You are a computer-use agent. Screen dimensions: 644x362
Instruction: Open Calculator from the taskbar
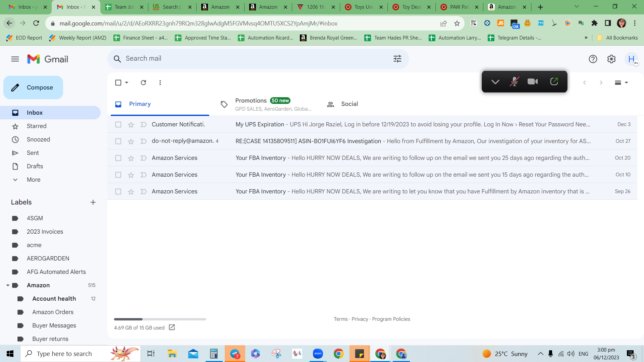tap(214, 354)
